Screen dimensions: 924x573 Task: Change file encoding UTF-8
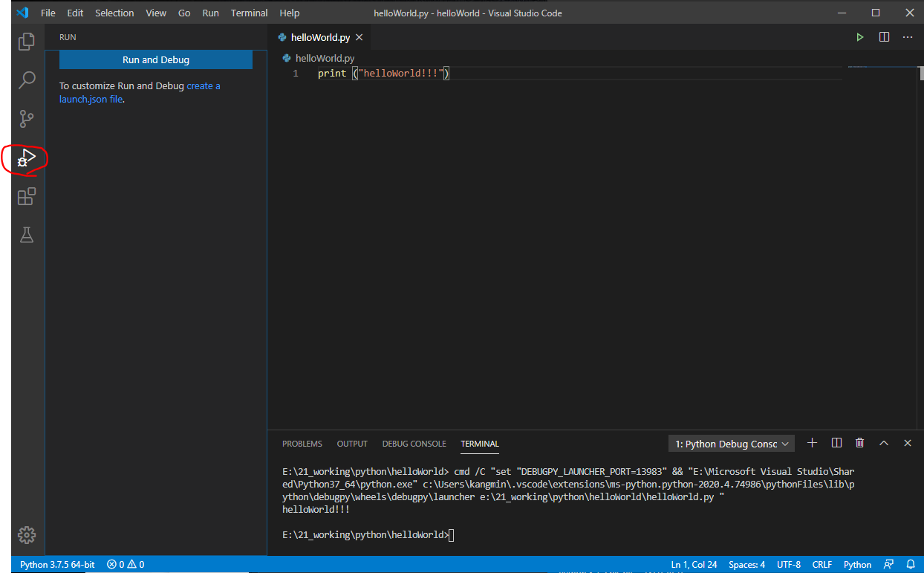tap(789, 564)
